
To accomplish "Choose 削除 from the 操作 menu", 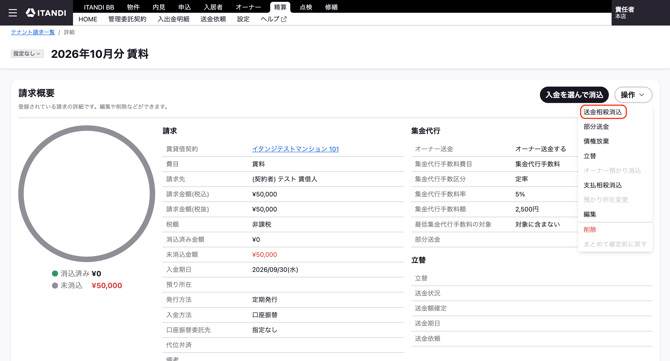I will (590, 230).
